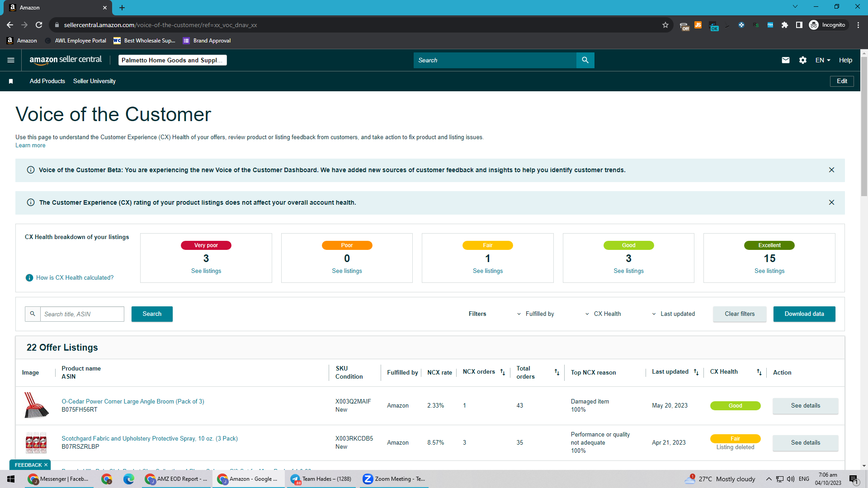Image resolution: width=868 pixels, height=488 pixels.
Task: Click the taskbar volume icon
Action: pyautogui.click(x=791, y=479)
